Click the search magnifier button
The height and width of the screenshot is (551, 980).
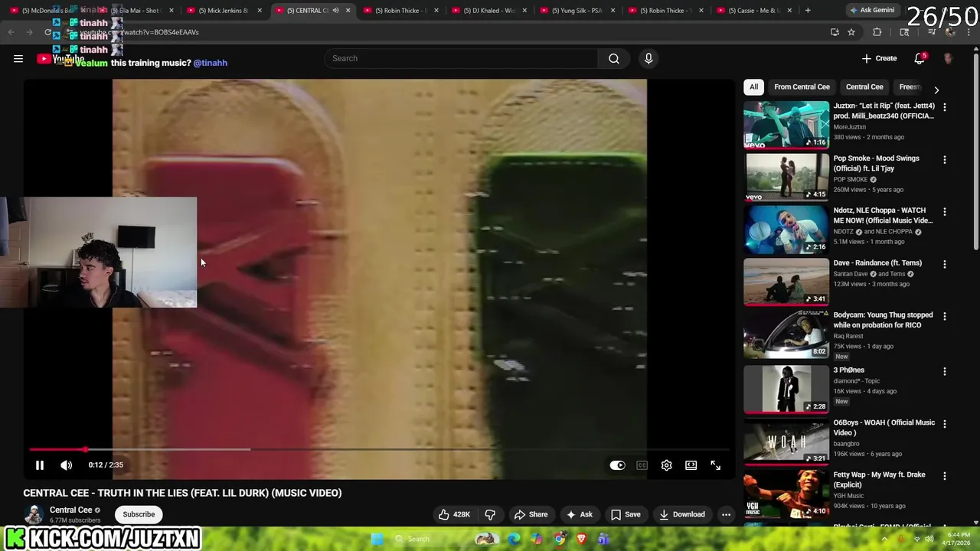614,59
